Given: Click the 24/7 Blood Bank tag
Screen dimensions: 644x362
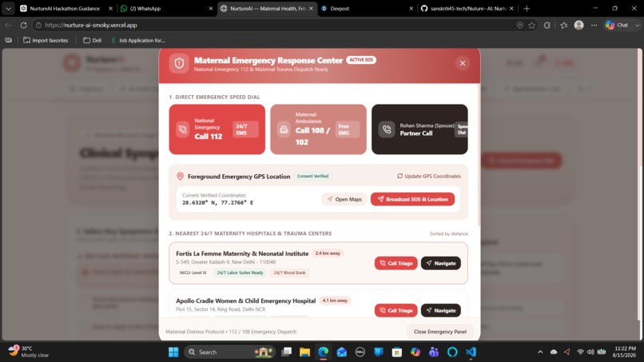Looking at the screenshot, I should coord(289,272).
